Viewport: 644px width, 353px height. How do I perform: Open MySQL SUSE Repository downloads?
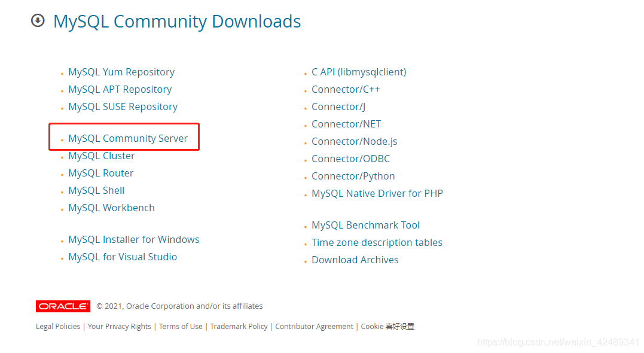[123, 106]
